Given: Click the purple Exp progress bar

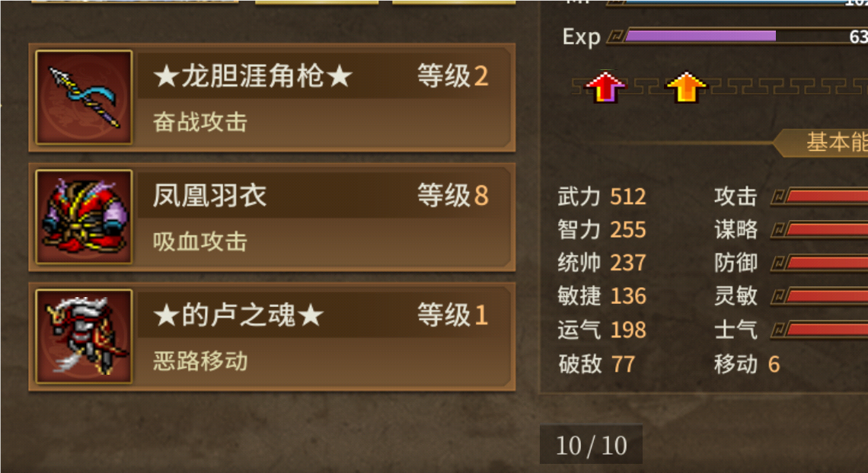Looking at the screenshot, I should (737, 36).
